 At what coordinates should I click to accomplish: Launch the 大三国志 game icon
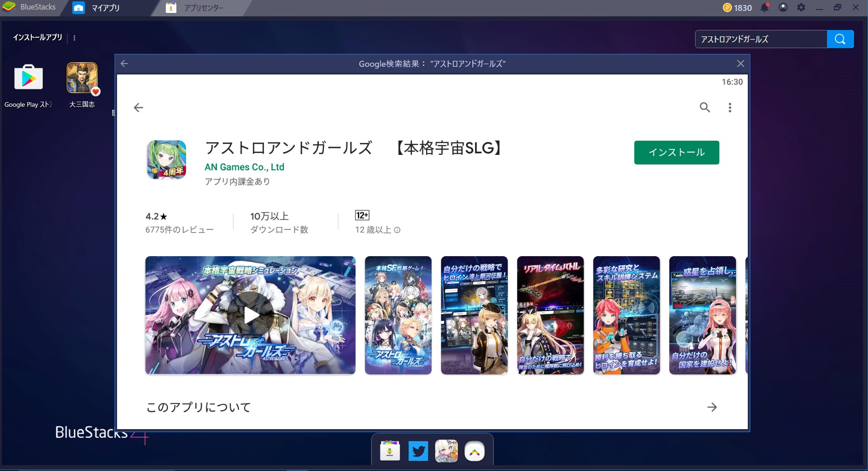[x=82, y=78]
